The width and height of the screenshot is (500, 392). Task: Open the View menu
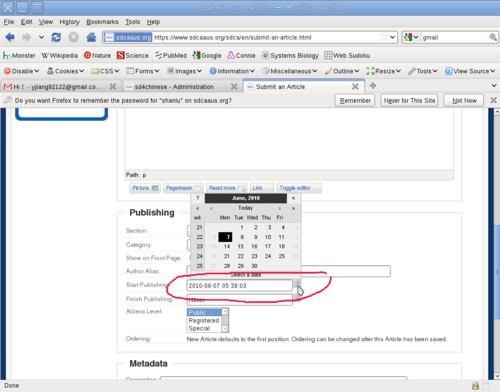point(46,22)
